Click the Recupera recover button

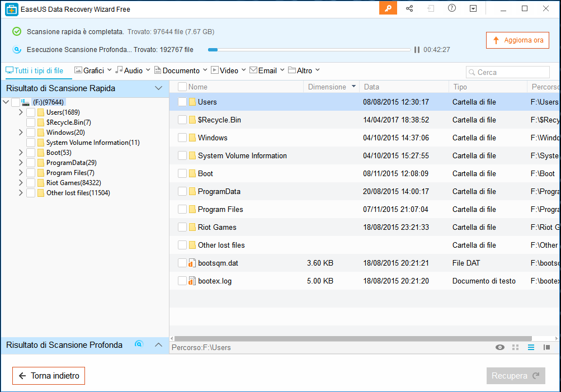tap(516, 376)
